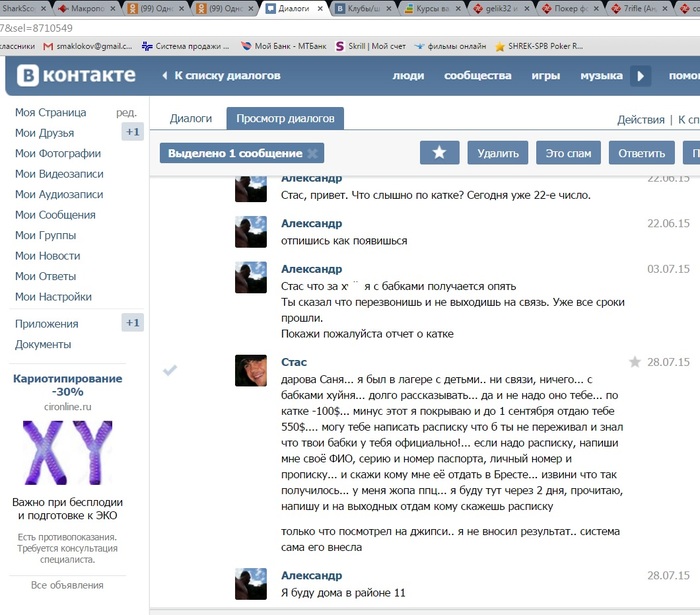Viewport: 700px width, 615px height.
Task: Open сообщества in the header menu
Action: tap(478, 75)
